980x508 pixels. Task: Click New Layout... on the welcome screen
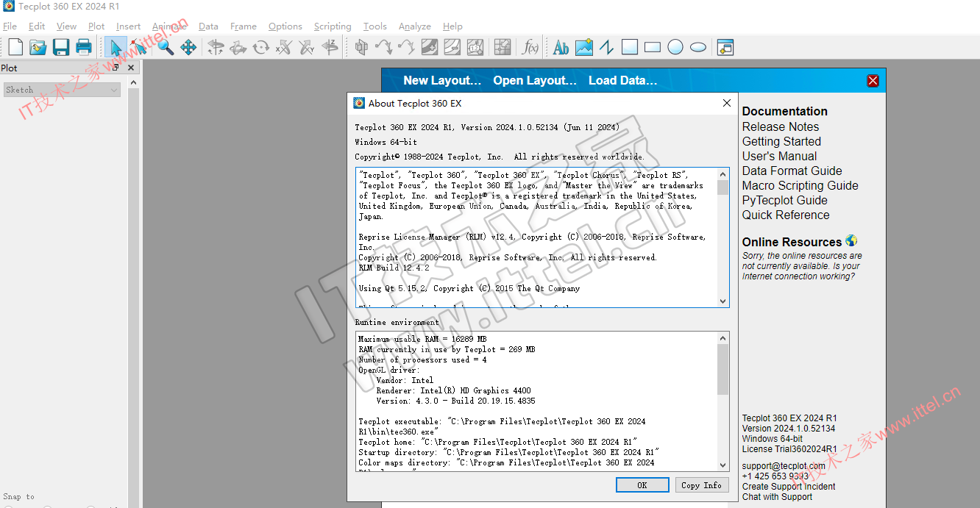coord(442,81)
